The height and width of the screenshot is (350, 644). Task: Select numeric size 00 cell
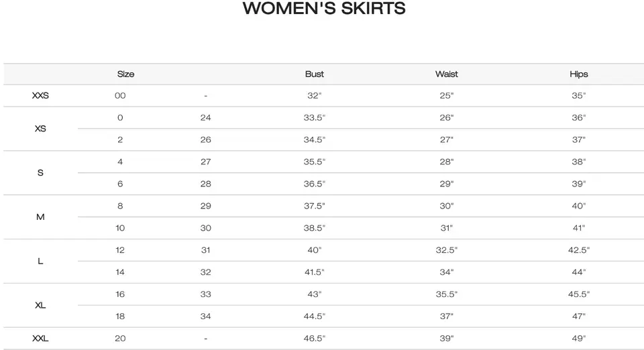tap(120, 96)
